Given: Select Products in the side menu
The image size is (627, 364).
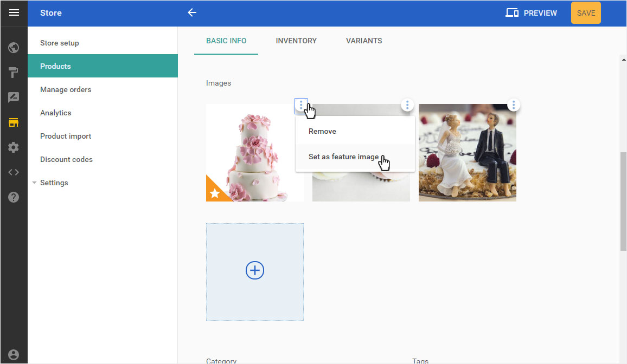Looking at the screenshot, I should tap(103, 66).
